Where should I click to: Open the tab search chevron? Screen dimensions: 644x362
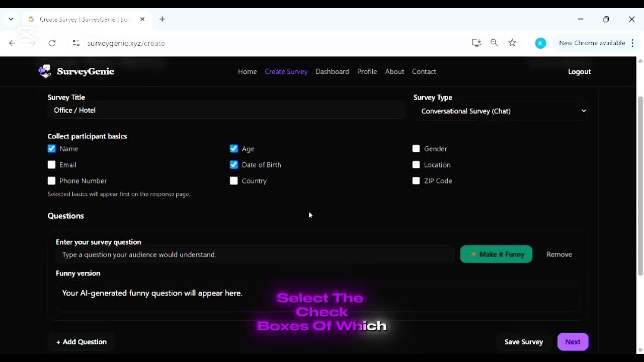pyautogui.click(x=11, y=19)
